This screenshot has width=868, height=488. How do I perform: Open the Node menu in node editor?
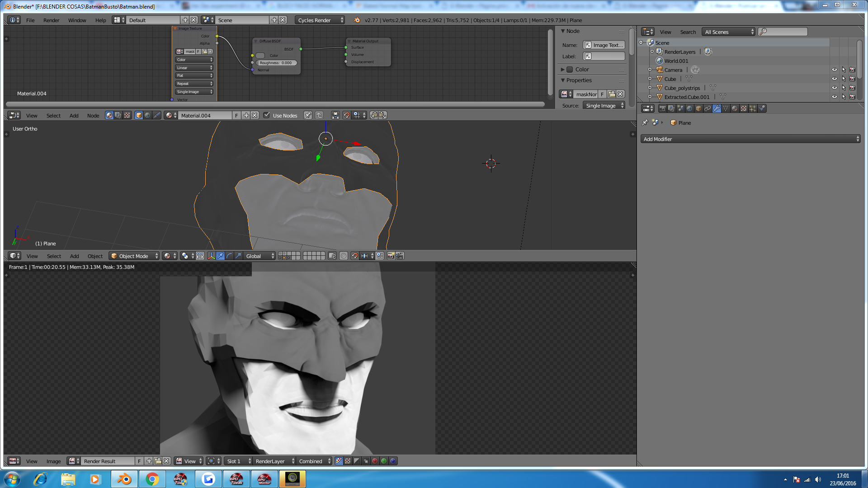[x=93, y=116]
